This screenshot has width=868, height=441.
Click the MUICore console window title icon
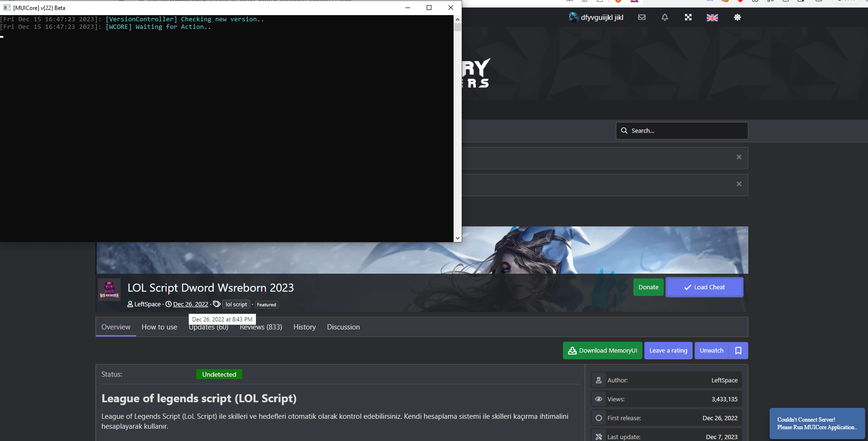pyautogui.click(x=7, y=8)
